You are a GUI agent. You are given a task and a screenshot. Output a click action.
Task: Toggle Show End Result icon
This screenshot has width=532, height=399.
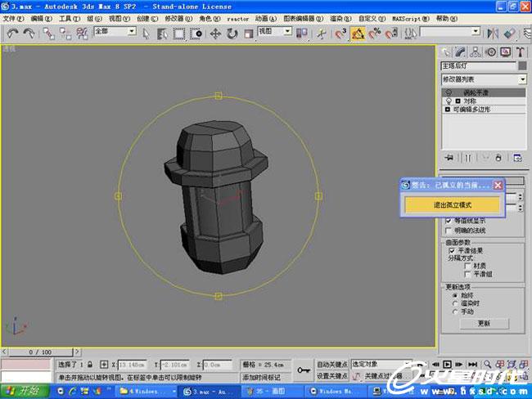pyautogui.click(x=468, y=158)
